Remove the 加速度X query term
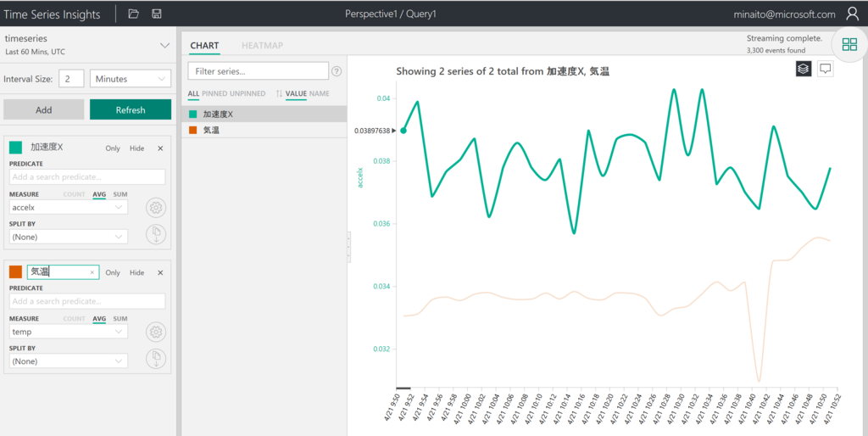This screenshot has width=868, height=436. point(160,148)
